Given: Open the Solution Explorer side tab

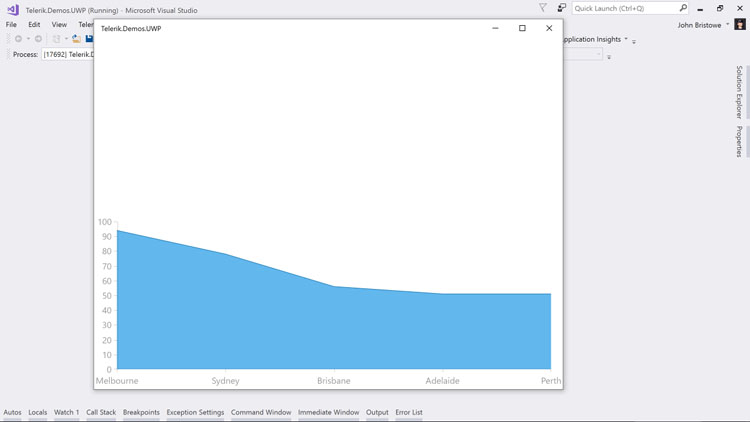Looking at the screenshot, I should 739,92.
